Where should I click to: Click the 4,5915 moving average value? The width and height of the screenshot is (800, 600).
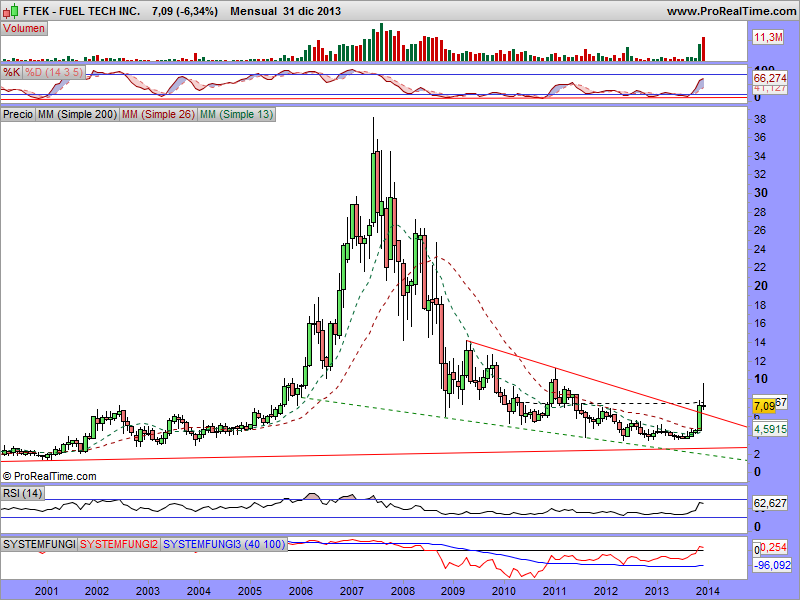coord(770,429)
